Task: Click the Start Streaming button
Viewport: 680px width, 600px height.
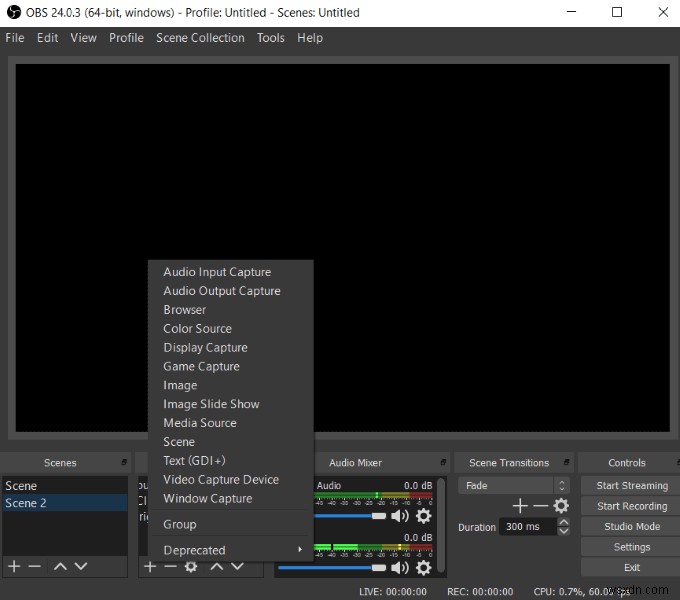Action: pyautogui.click(x=631, y=486)
